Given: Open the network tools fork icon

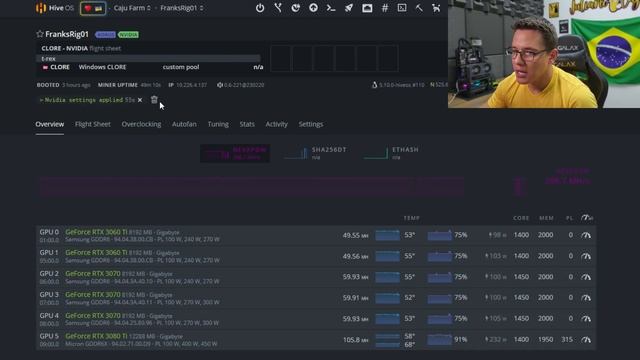Looking at the screenshot, I should [x=278, y=8].
